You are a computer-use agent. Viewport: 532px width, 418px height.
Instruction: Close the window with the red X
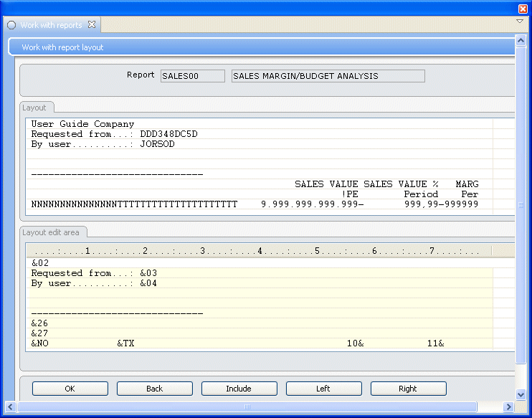pyautogui.click(x=523, y=9)
